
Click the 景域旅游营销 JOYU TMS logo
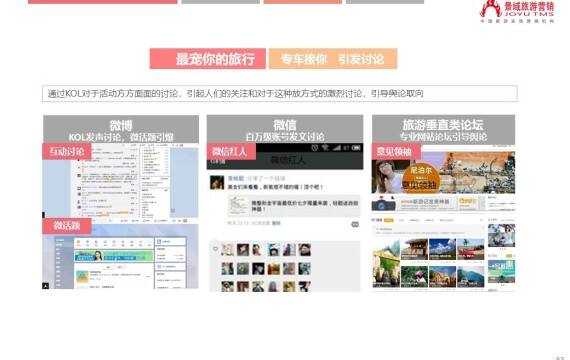(517, 12)
